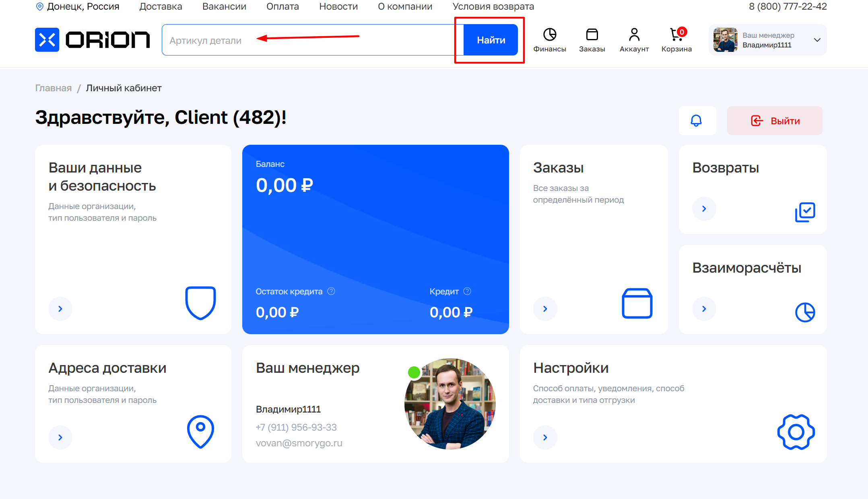Click the Заказы box icon in header

[592, 35]
